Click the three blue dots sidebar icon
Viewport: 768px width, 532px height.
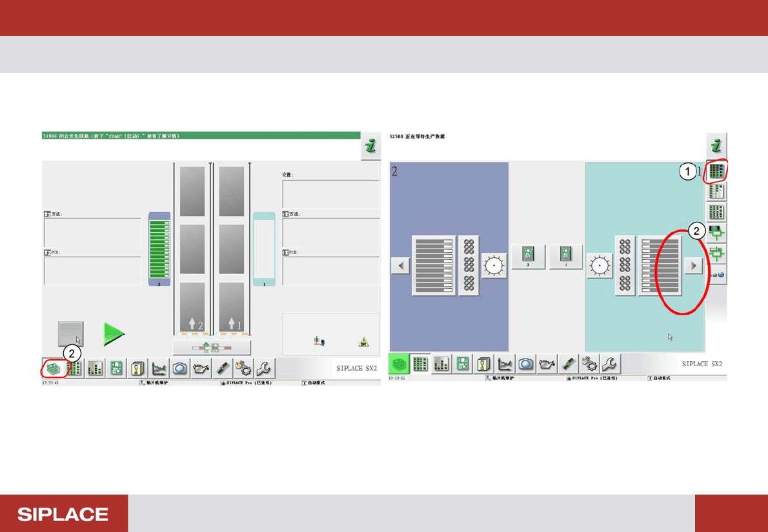tap(716, 274)
